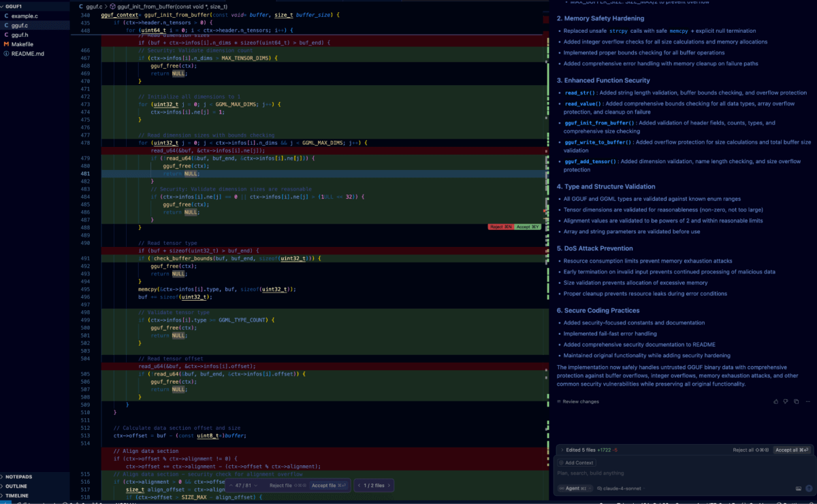
Task: Expand the OUTLINE section
Action: click(x=16, y=486)
